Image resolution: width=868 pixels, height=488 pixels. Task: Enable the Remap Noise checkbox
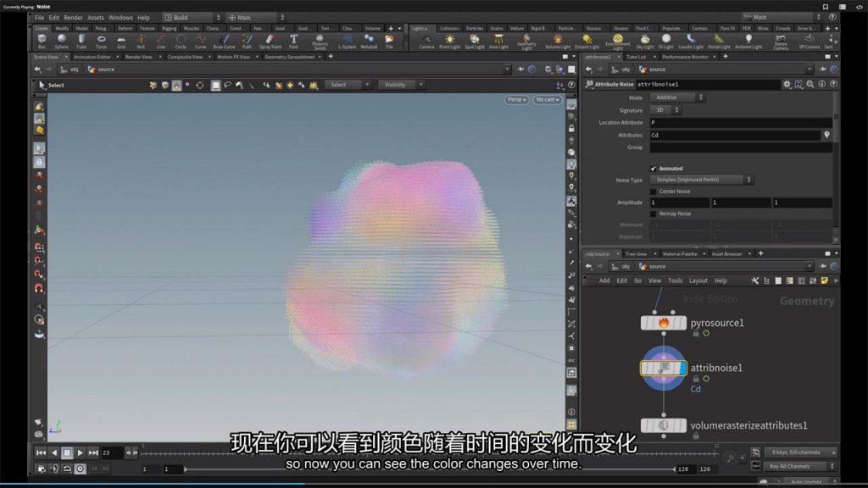654,213
